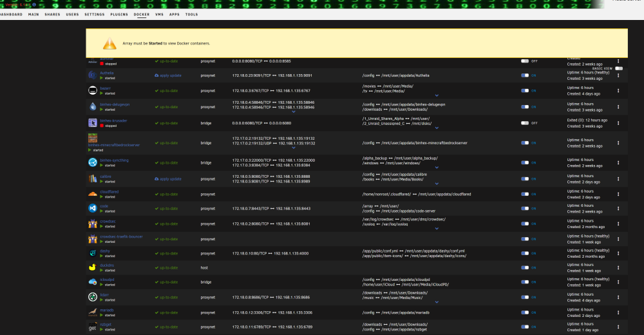The height and width of the screenshot is (335, 644).
Task: Open the VMS tab
Action: coord(159,14)
